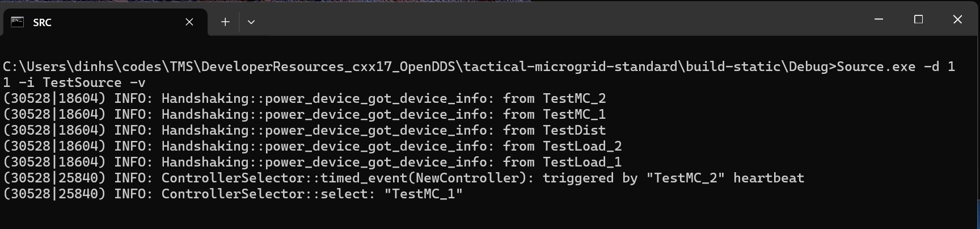The width and height of the screenshot is (980, 229).
Task: Open a new tab with the plus button
Action: pos(225,22)
